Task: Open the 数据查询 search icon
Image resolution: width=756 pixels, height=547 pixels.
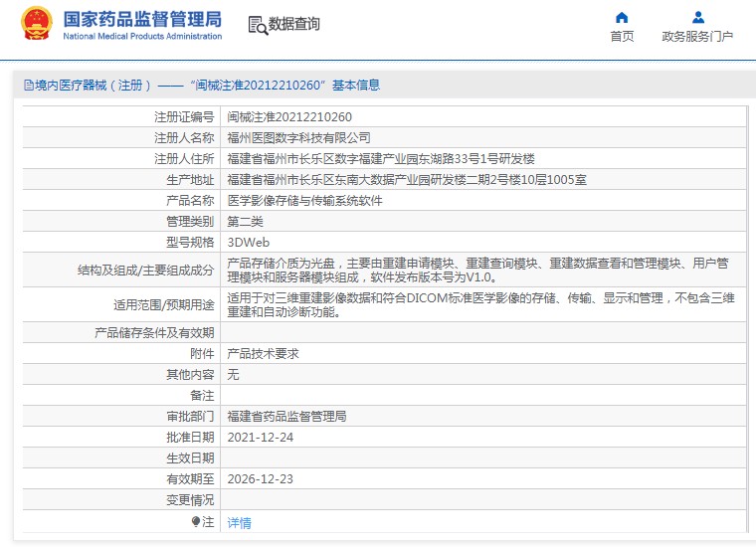Action: coord(258,25)
